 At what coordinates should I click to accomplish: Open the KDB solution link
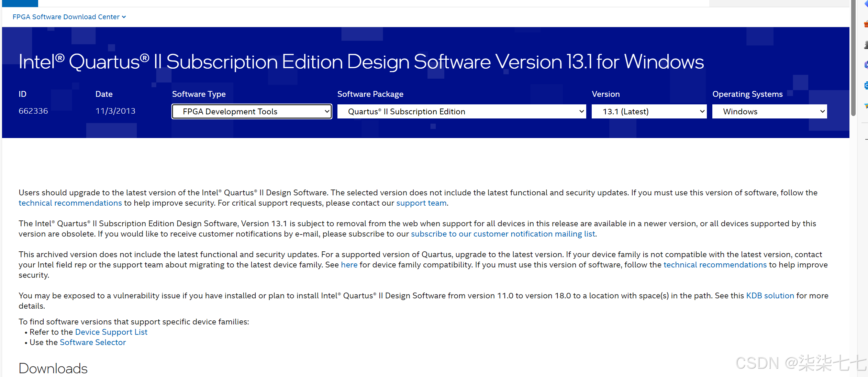[770, 296]
